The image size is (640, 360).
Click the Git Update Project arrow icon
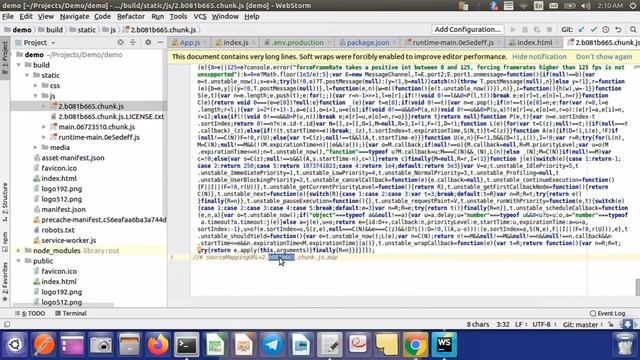(581, 29)
